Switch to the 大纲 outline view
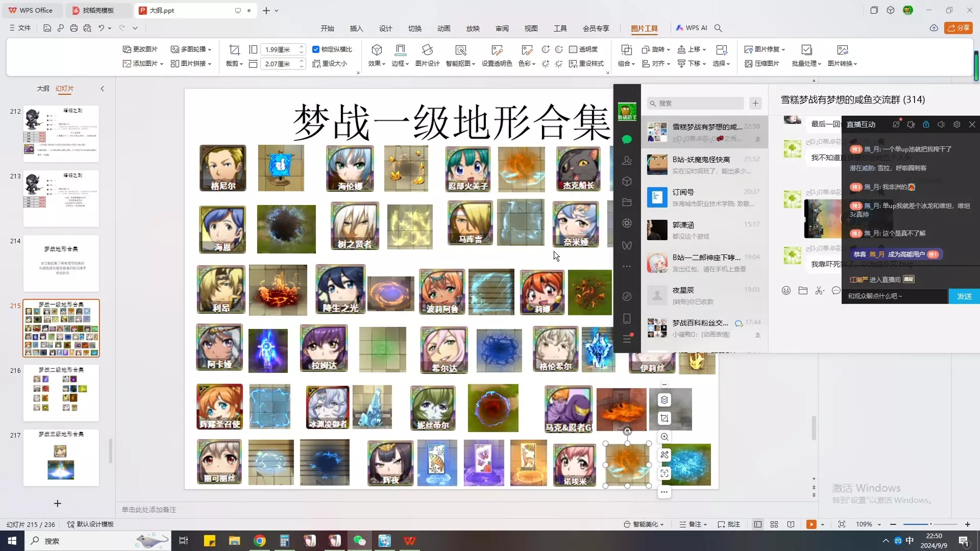 (43, 89)
